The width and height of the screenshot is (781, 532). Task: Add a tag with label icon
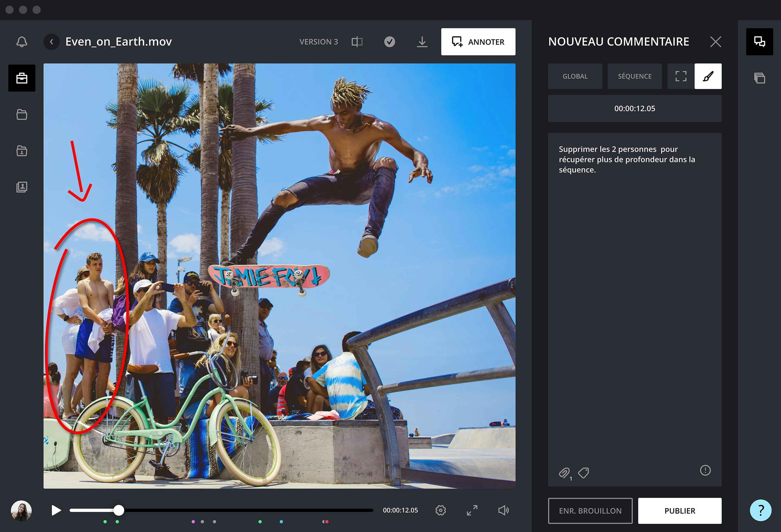pyautogui.click(x=584, y=473)
